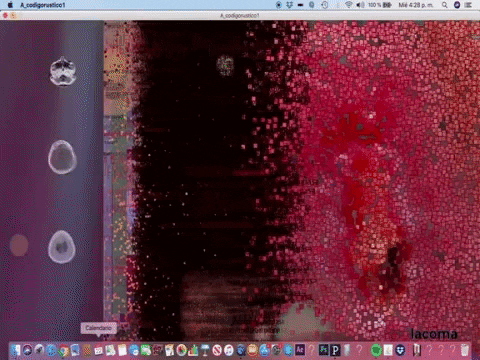Open Spotlight search magnifier
Screen dimensions: 480x360
pos(445,5)
